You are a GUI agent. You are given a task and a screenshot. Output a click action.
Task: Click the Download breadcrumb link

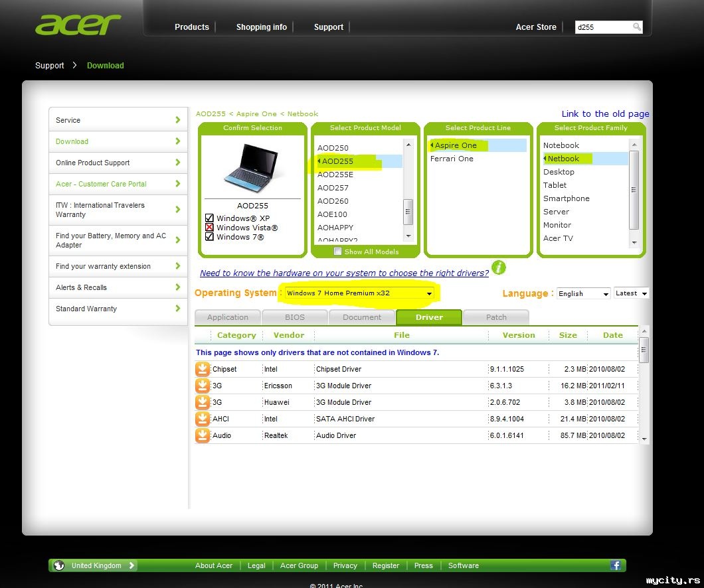(106, 66)
